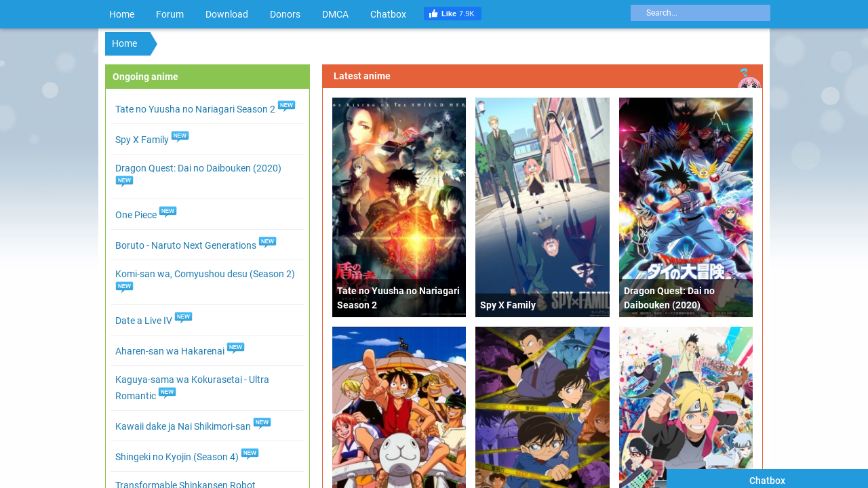Open the Donors page
Viewport: 868px width, 488px height.
(x=285, y=14)
